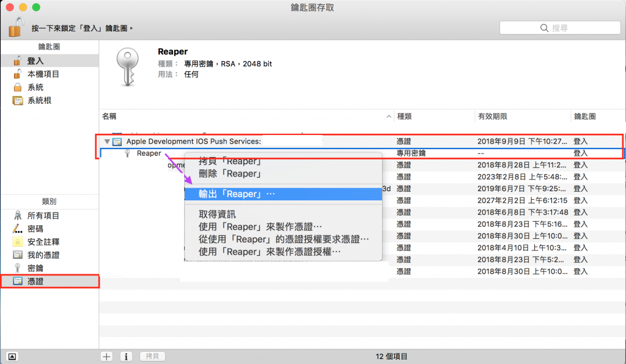
Task: Click the 系統根 certificate folder icon
Action: [x=18, y=101]
